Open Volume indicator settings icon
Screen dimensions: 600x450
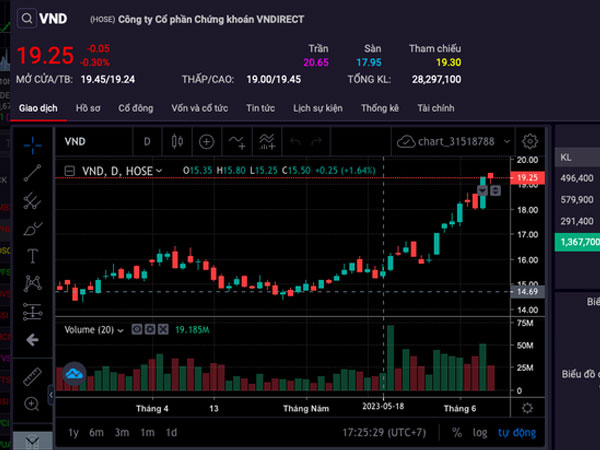point(150,329)
